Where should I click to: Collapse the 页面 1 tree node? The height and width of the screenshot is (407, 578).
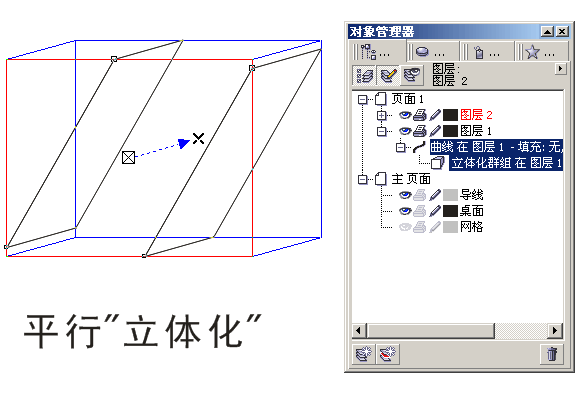(x=363, y=99)
